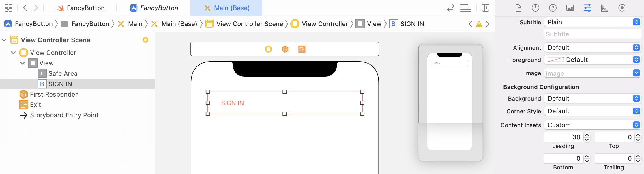Image resolution: width=644 pixels, height=174 pixels.
Task: Switch to the Identity inspector
Action: (x=570, y=8)
